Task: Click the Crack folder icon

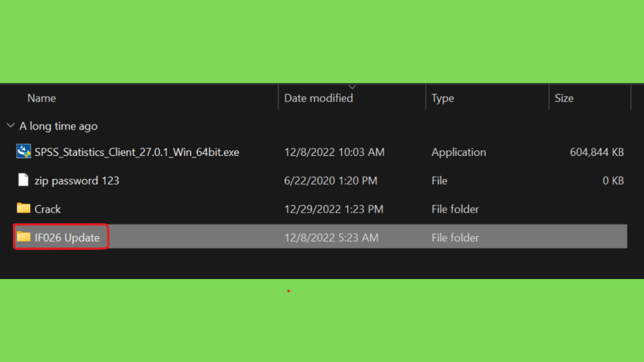Action: click(x=23, y=208)
